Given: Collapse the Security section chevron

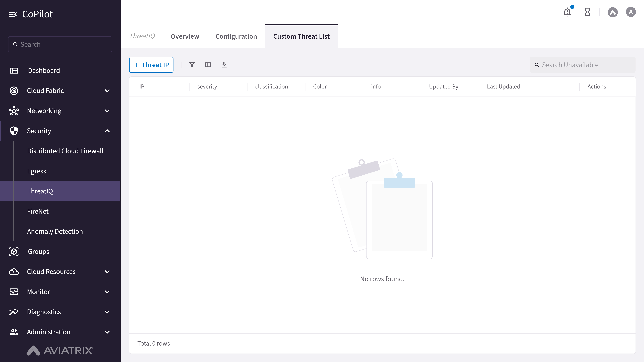Looking at the screenshot, I should click(x=107, y=131).
